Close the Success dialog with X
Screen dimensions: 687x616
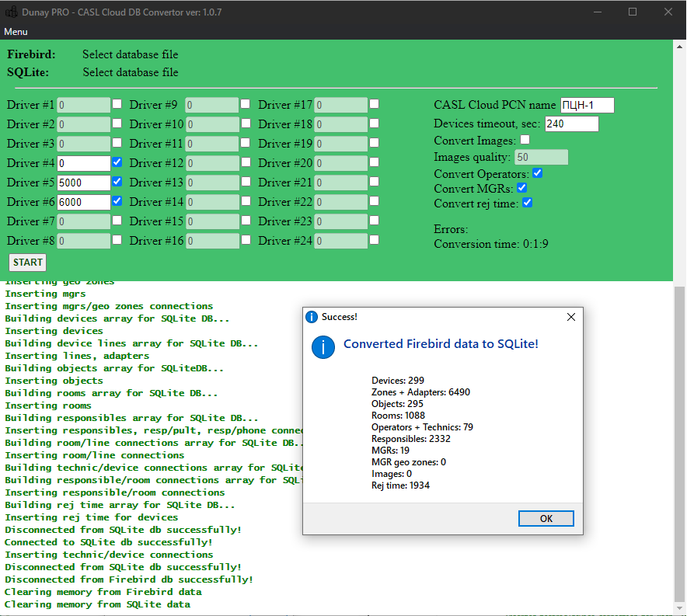click(x=571, y=317)
